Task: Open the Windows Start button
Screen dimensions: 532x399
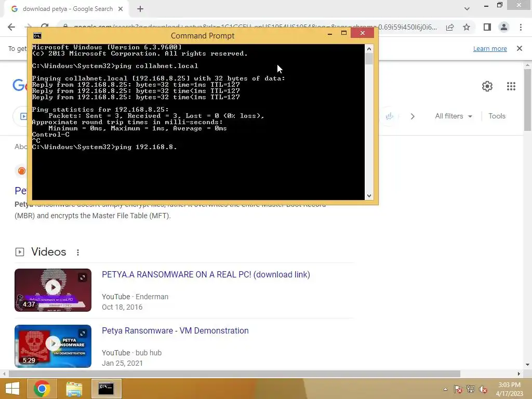Action: [12, 389]
